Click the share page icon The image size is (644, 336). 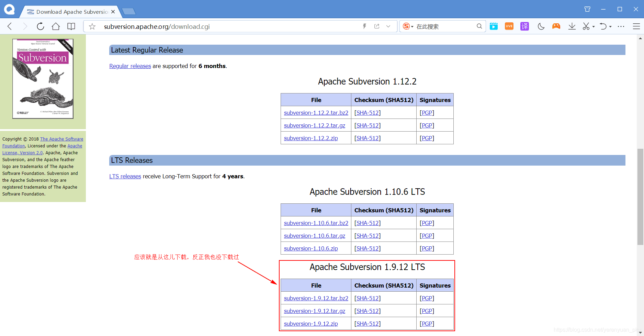click(x=377, y=26)
